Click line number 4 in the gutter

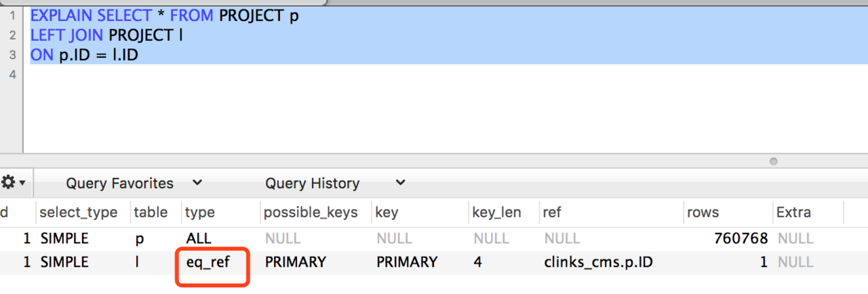pos(12,73)
